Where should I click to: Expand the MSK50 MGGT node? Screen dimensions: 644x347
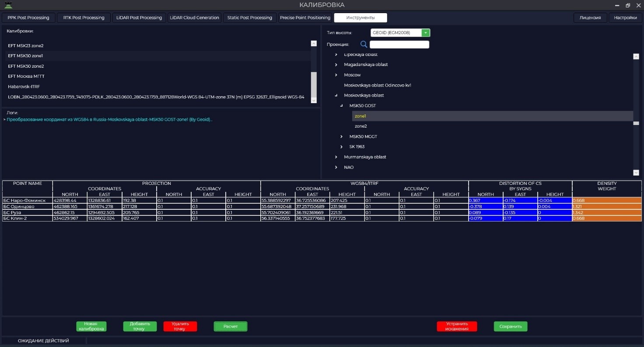[x=342, y=137]
